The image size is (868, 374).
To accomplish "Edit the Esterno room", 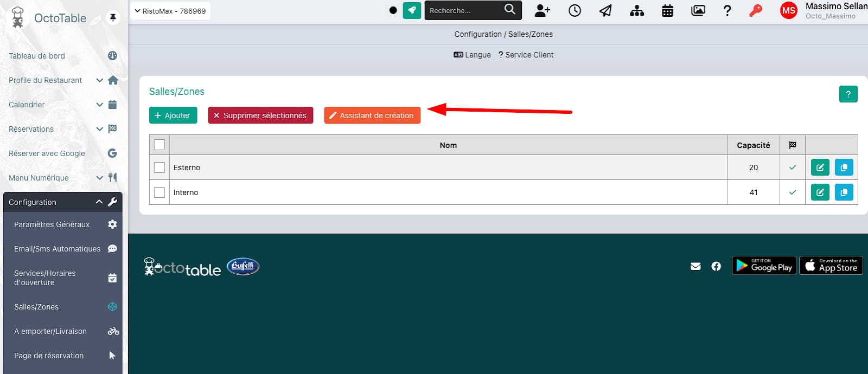I will [x=820, y=167].
